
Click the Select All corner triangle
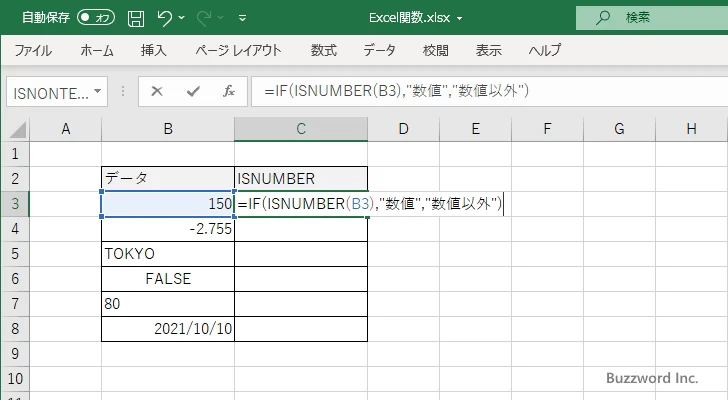[x=18, y=129]
